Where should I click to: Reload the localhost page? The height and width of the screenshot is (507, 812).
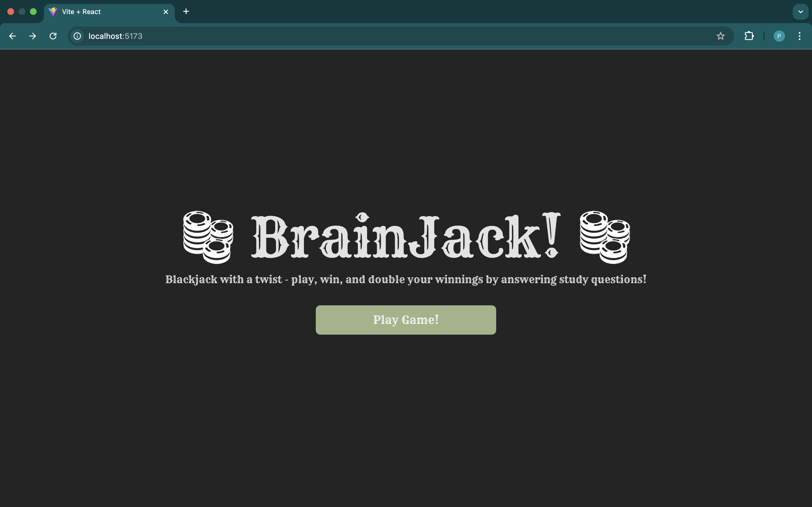coord(53,36)
